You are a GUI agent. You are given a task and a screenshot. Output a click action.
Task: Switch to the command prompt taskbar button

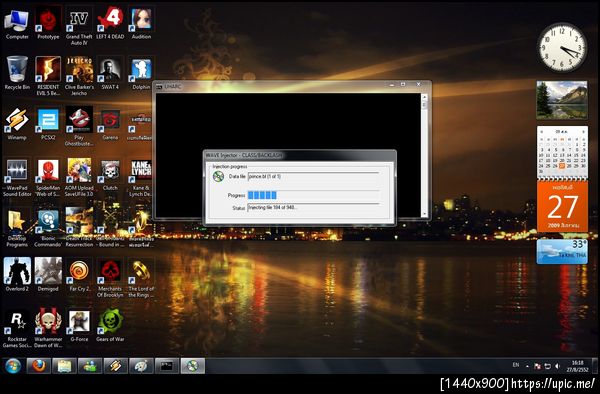point(167,366)
